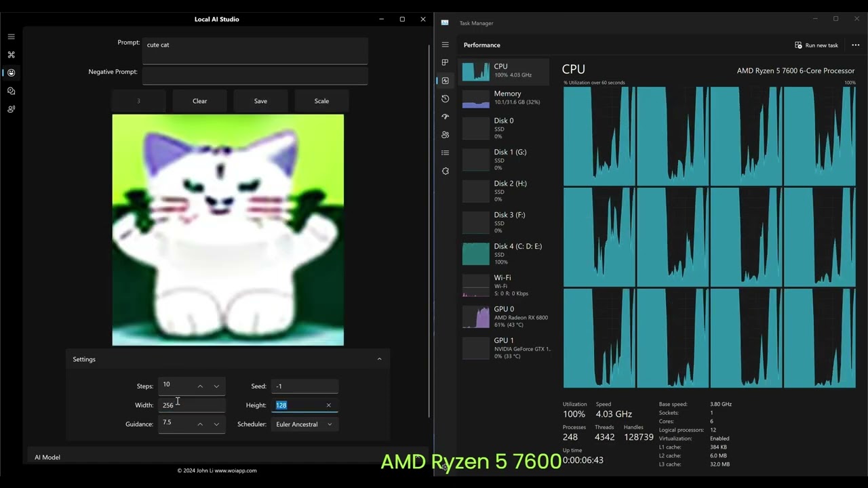Select Disk 3 (F:) in performance list
868x488 pixels.
click(x=505, y=222)
